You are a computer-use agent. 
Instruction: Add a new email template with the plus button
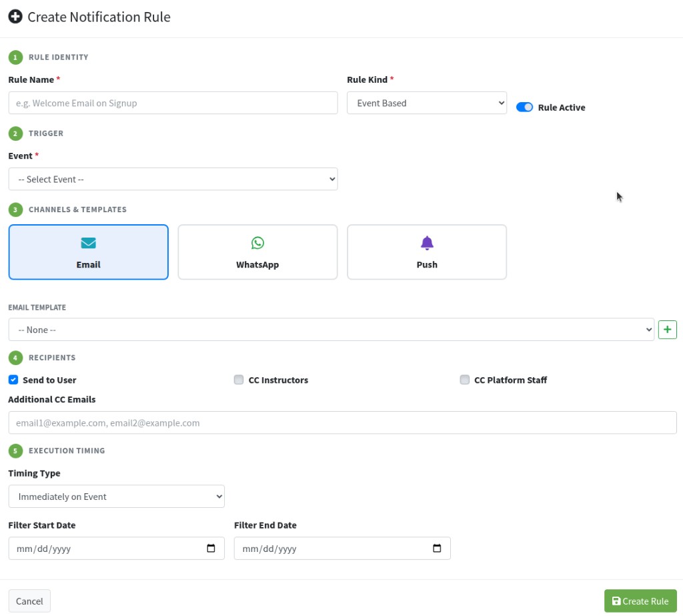click(x=667, y=330)
